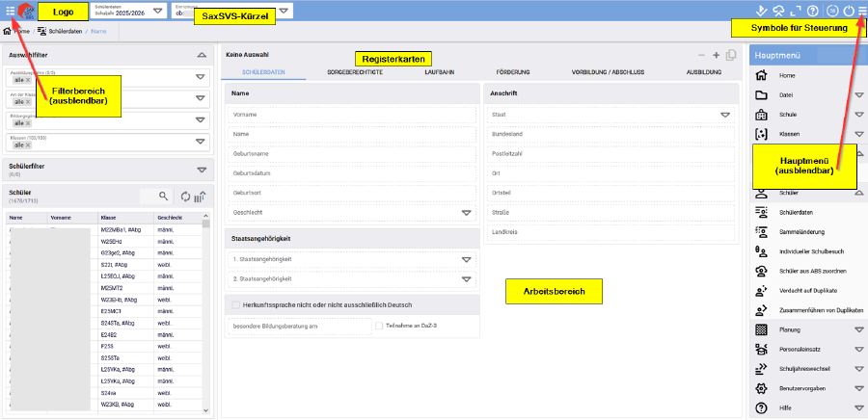
Task: Collapse the Auswahlfilter panel
Action: tap(202, 56)
